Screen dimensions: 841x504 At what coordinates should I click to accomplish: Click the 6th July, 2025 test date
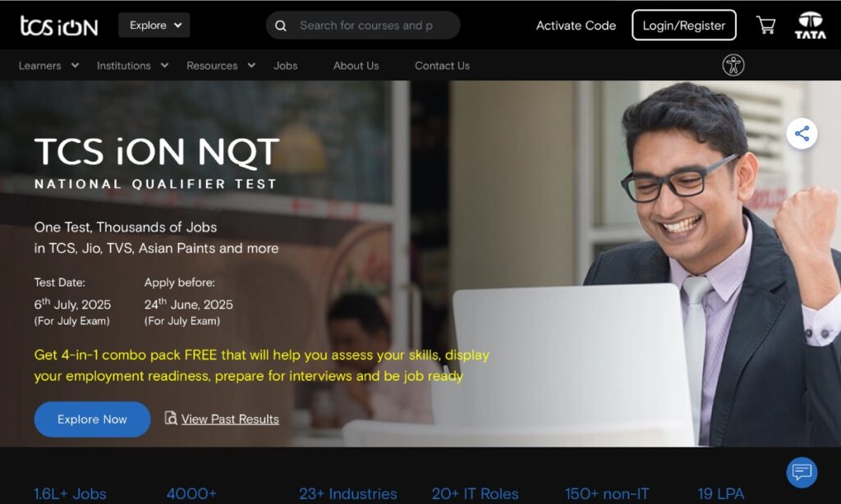pos(72,304)
